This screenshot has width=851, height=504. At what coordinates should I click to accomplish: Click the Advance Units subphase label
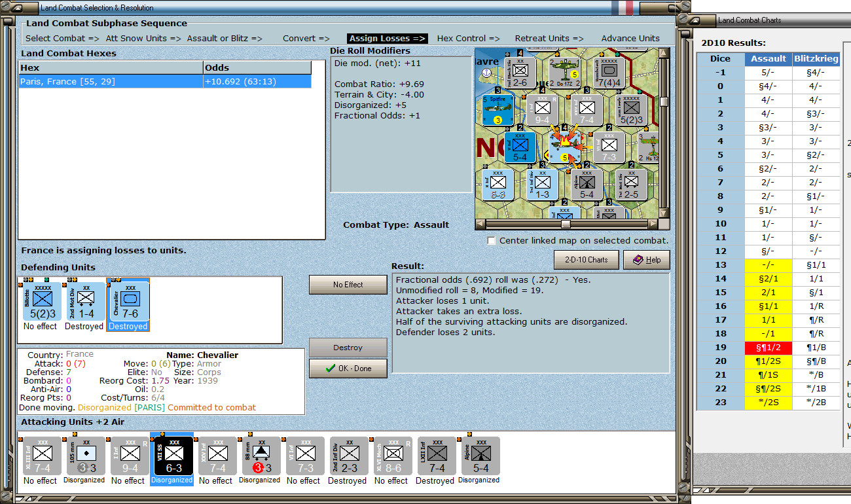click(630, 38)
